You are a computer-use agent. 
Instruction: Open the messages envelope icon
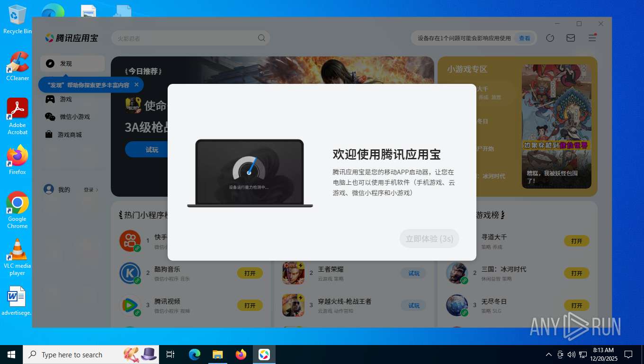[x=571, y=38]
